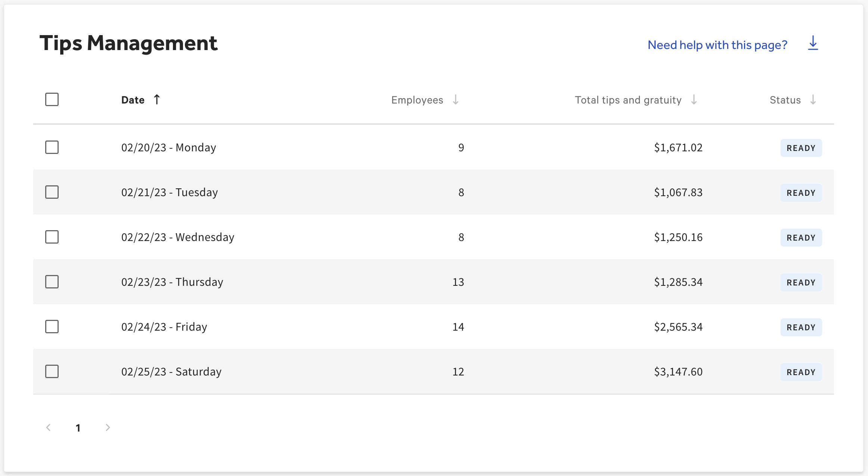Open Need help with this page link
This screenshot has width=868, height=476.
(x=717, y=44)
